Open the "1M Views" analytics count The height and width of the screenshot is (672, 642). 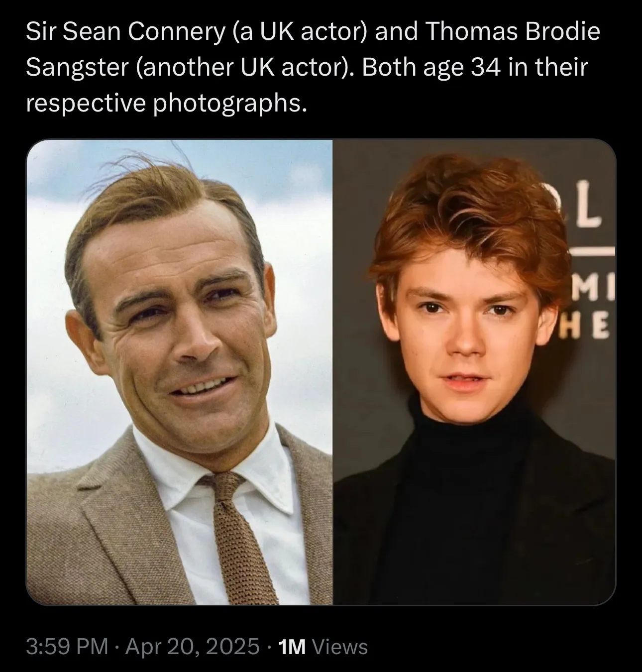coord(323,647)
